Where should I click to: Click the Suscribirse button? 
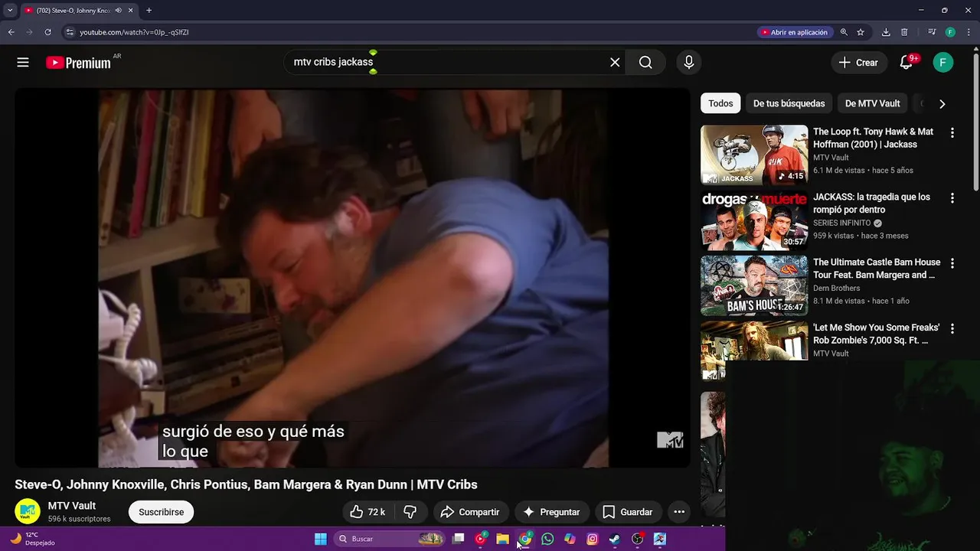point(161,512)
